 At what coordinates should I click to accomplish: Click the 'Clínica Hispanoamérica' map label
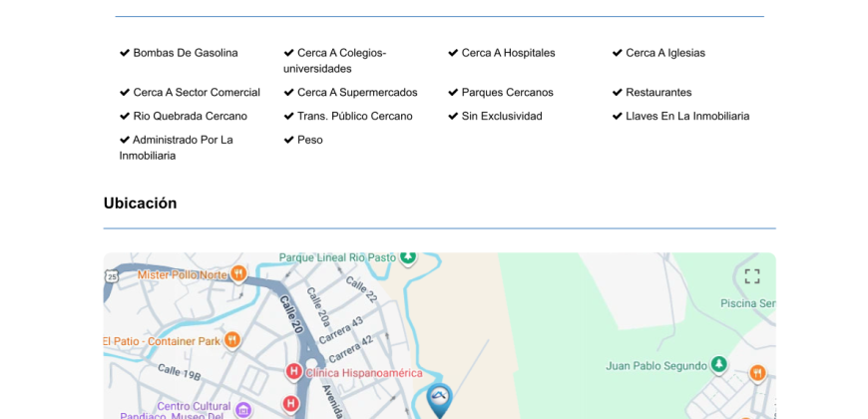tap(364, 373)
